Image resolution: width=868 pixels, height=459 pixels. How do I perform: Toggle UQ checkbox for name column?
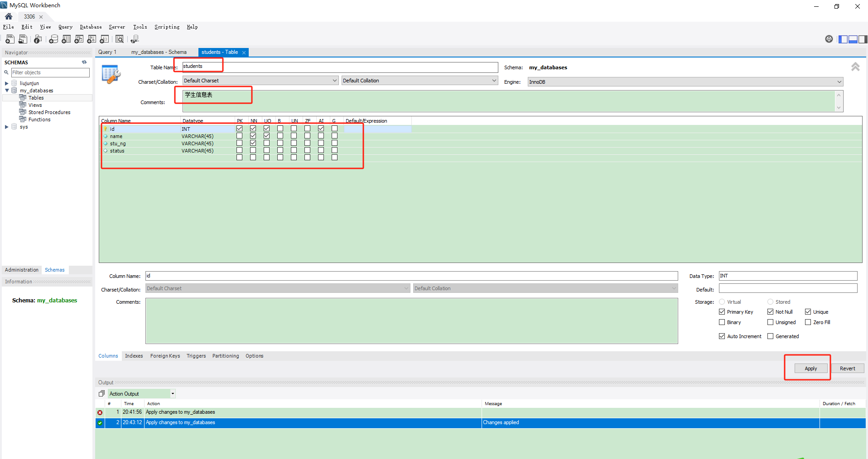[x=267, y=136]
